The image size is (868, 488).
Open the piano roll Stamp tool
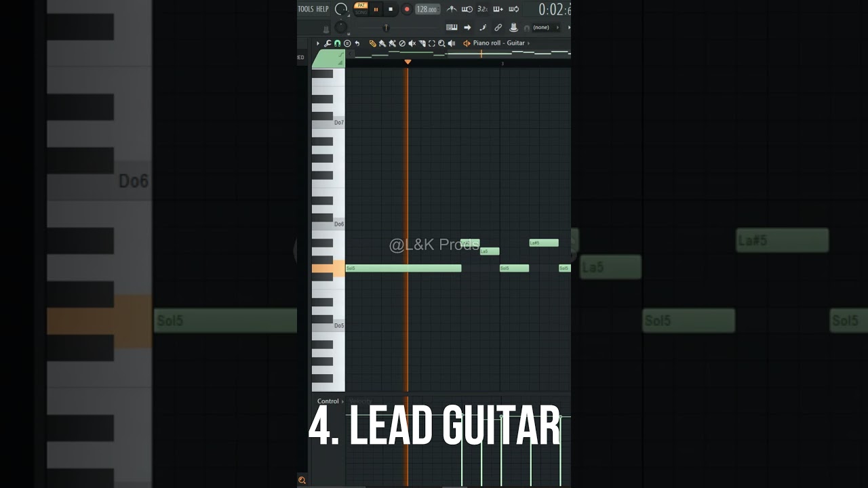point(347,43)
